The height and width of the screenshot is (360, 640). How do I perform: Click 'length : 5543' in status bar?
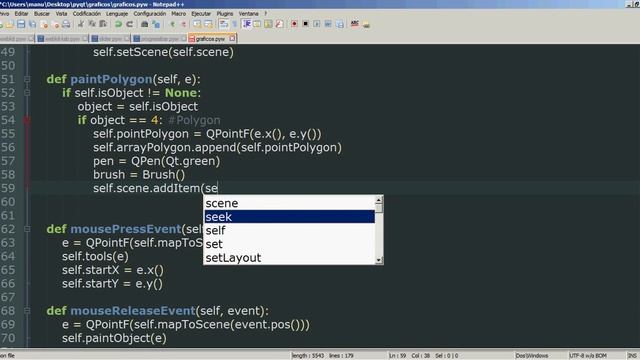point(308,356)
